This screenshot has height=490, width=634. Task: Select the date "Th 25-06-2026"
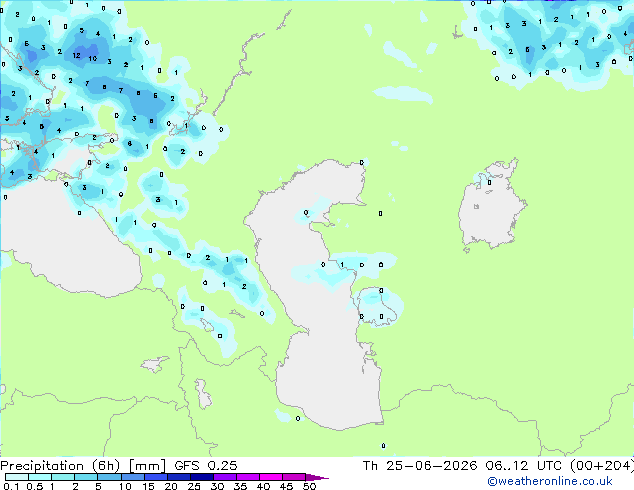tap(420, 466)
